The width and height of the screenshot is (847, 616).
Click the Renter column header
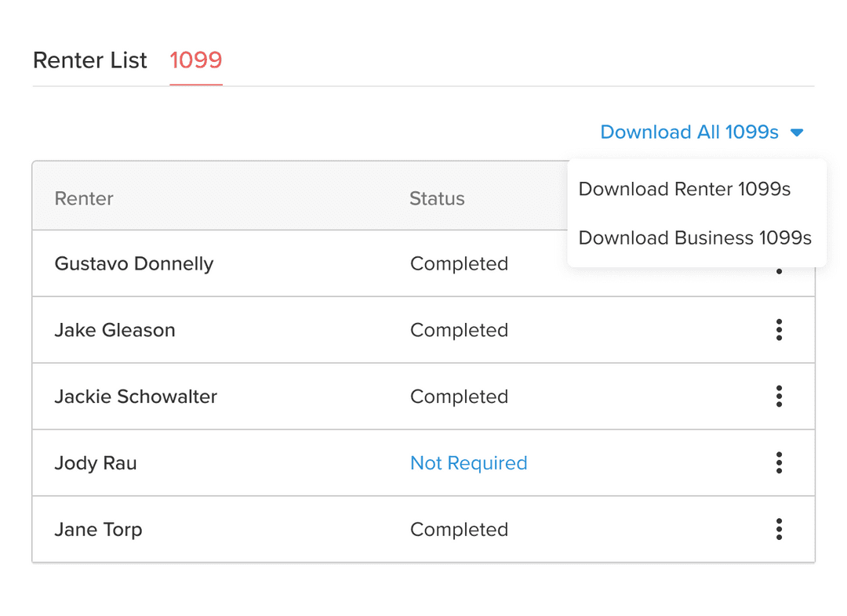pyautogui.click(x=84, y=198)
